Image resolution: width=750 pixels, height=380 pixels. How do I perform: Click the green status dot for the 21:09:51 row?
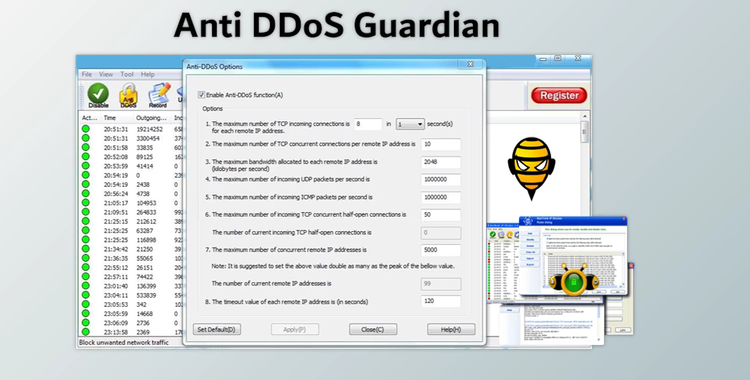[86, 212]
